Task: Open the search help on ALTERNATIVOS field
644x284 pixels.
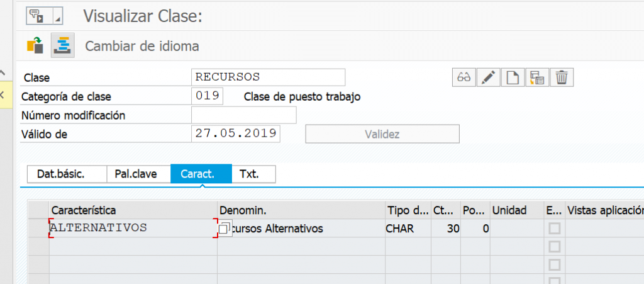Action: (x=225, y=229)
